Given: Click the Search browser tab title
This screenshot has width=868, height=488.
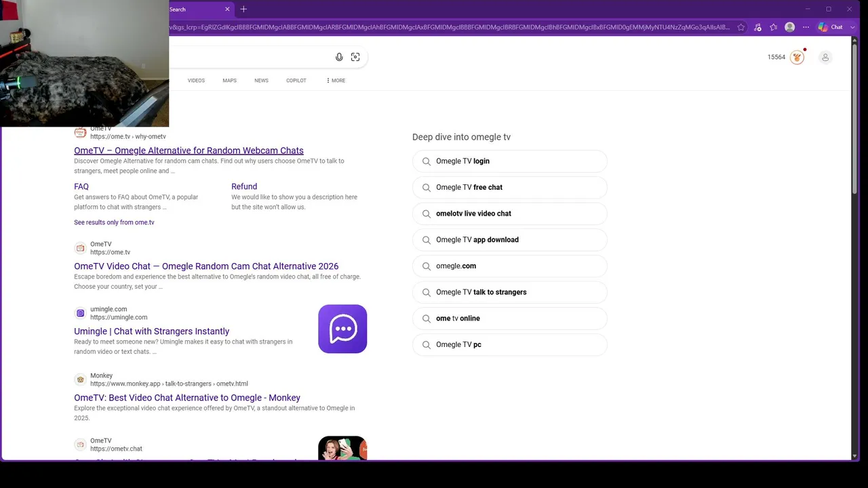Looking at the screenshot, I should point(178,9).
